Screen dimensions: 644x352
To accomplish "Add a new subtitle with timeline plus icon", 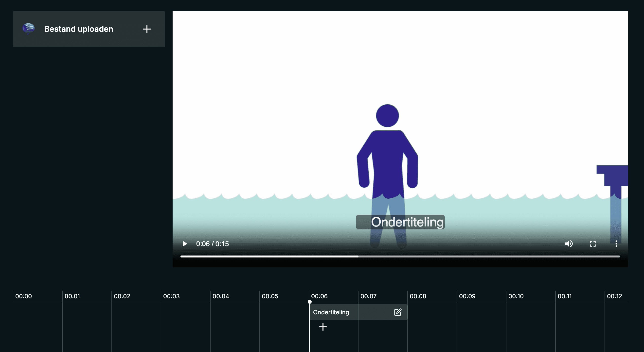I will [x=323, y=327].
